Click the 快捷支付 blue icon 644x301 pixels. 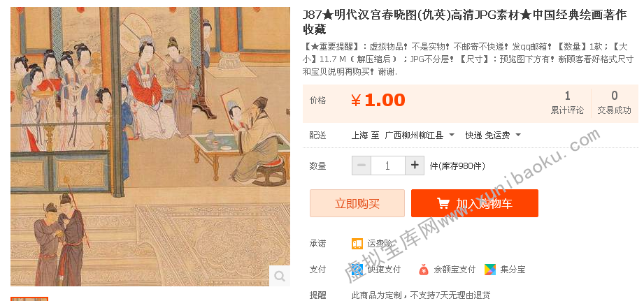point(357,270)
